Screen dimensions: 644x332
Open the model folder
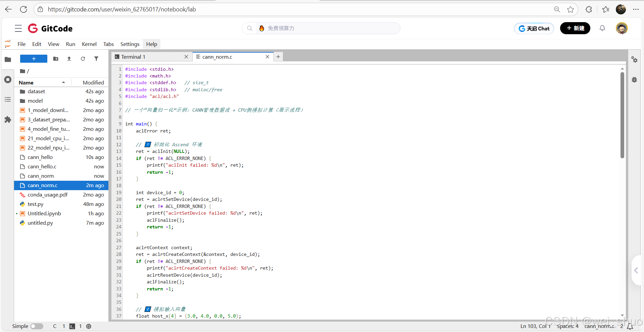pyautogui.click(x=61, y=101)
